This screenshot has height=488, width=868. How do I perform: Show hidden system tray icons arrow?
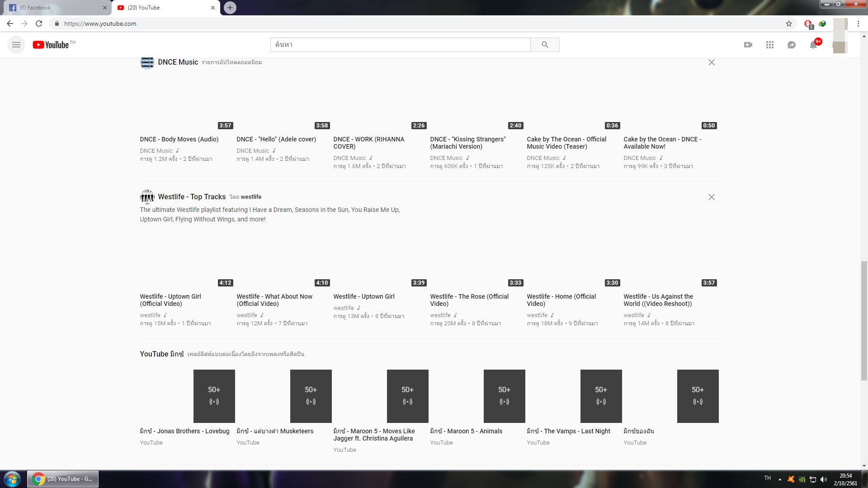[x=780, y=479]
